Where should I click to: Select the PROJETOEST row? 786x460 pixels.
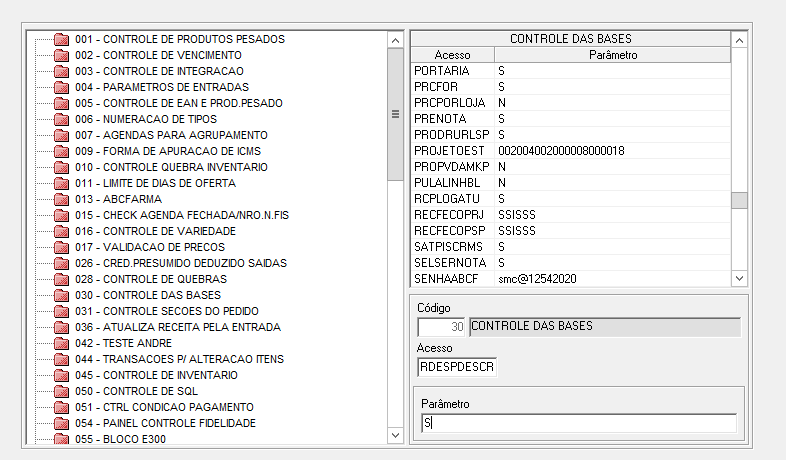tap(570, 151)
